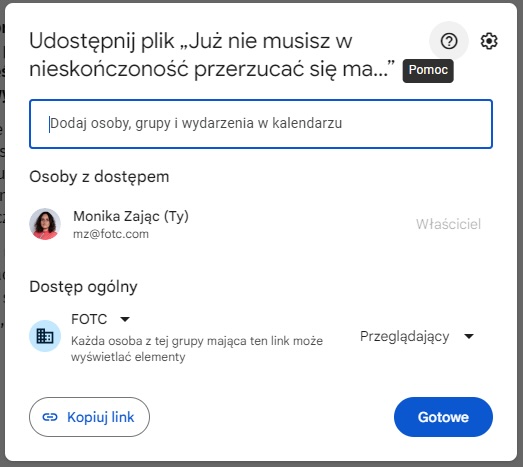This screenshot has height=467, width=523.
Task: Click the Dostęp ogólny heading
Action: pyautogui.click(x=83, y=287)
